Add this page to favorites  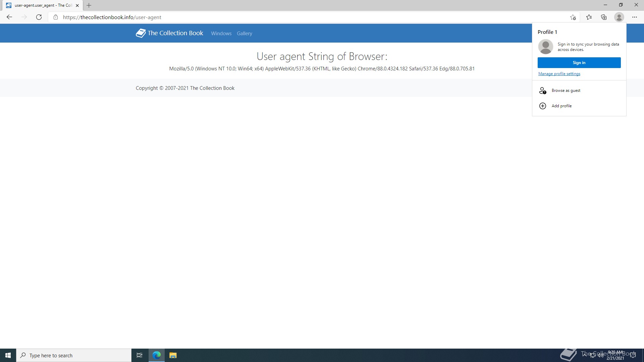click(x=573, y=17)
